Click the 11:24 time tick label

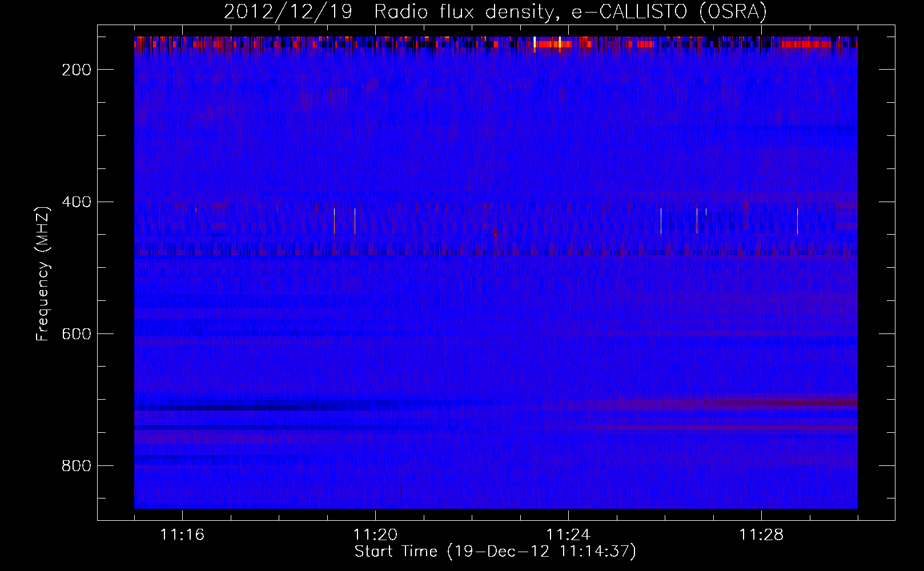[x=568, y=535]
